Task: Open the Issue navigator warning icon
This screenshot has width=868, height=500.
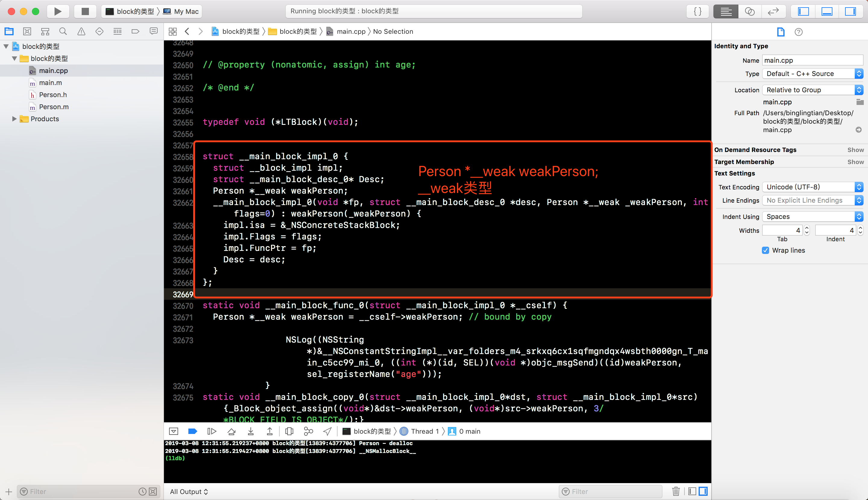Action: 81,32
